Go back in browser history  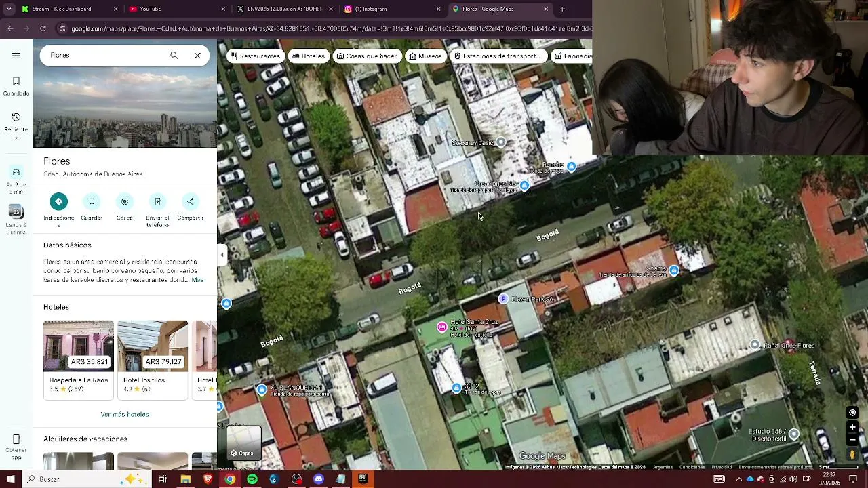click(10, 28)
